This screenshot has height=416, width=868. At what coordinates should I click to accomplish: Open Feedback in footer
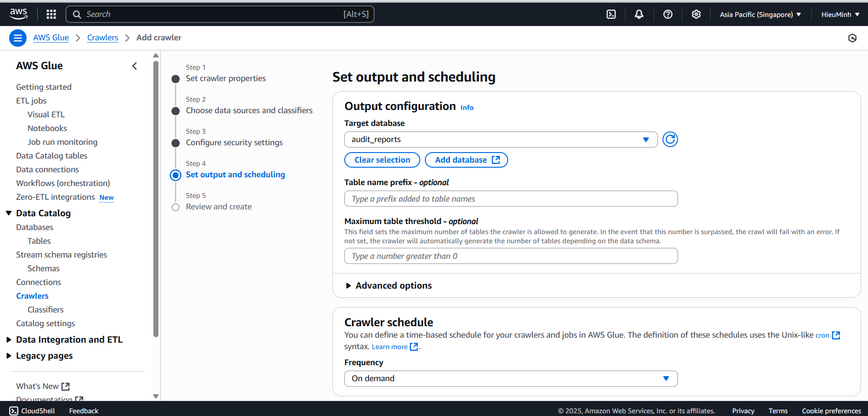(x=84, y=411)
